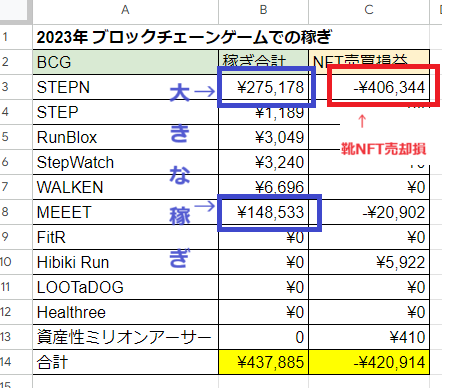The height and width of the screenshot is (388, 457).
Task: Select cell showing -¥20,902
Action: point(369,212)
